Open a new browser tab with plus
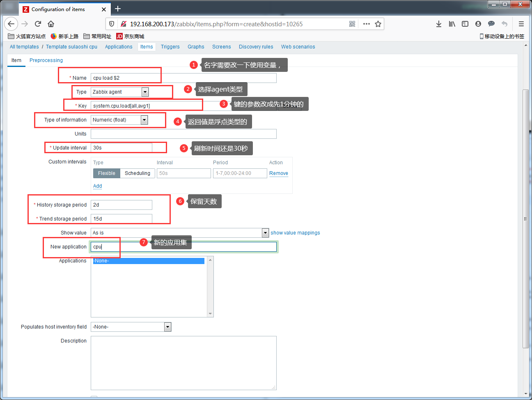The width and height of the screenshot is (532, 400). pos(118,9)
